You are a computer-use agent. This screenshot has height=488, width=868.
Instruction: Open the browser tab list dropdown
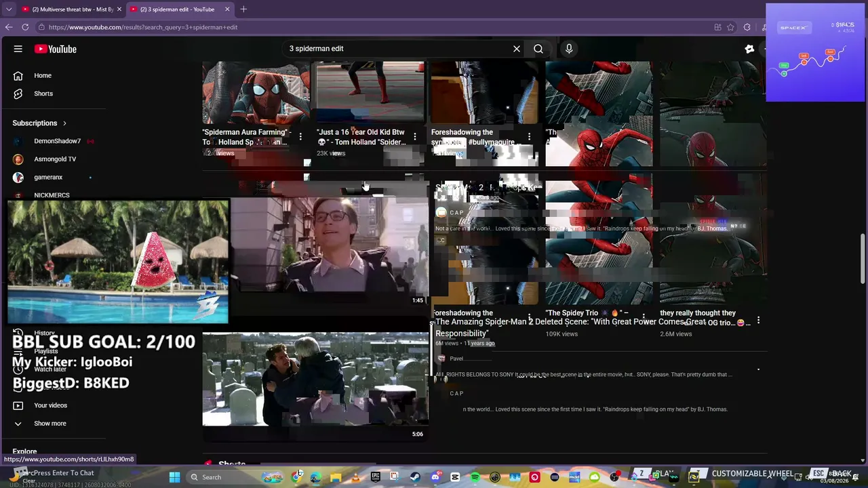click(x=9, y=9)
